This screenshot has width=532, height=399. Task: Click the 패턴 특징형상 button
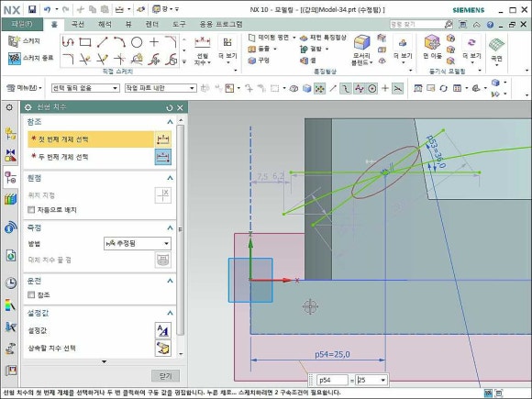pyautogui.click(x=324, y=38)
